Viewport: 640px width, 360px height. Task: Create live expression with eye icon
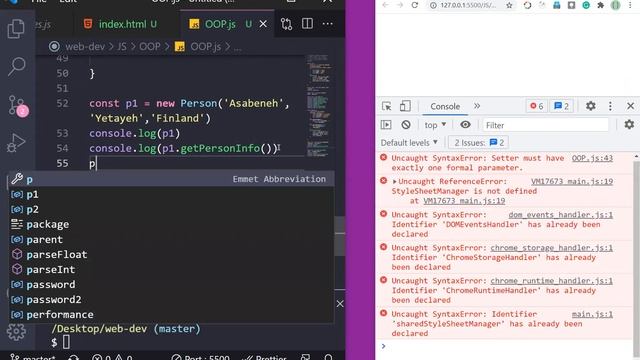pyautogui.click(x=465, y=124)
